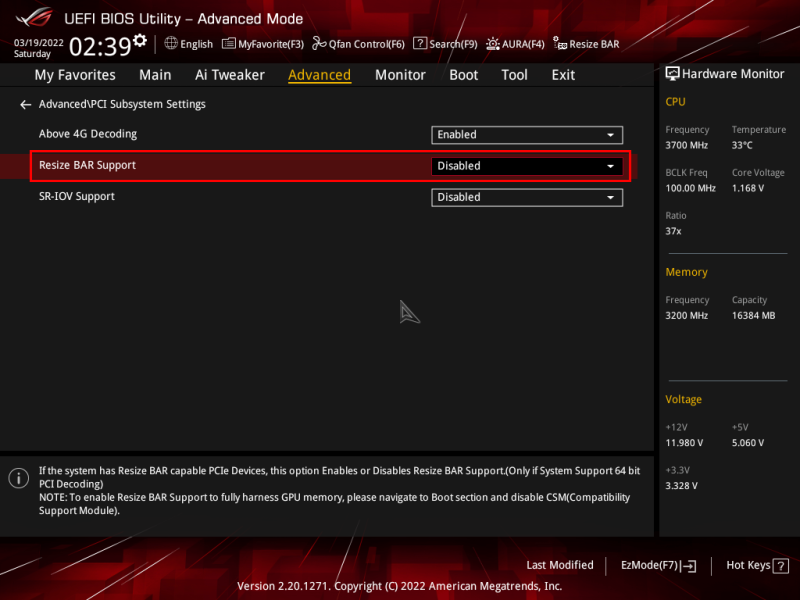Open the Exit menu
The width and height of the screenshot is (800, 600).
[562, 75]
